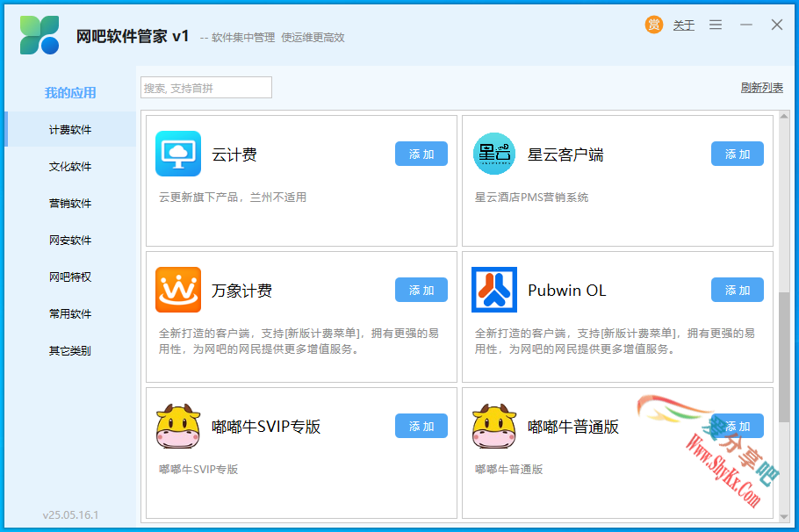Click the 星云客户端 title text
Image resolution: width=799 pixels, height=532 pixels.
click(565, 155)
